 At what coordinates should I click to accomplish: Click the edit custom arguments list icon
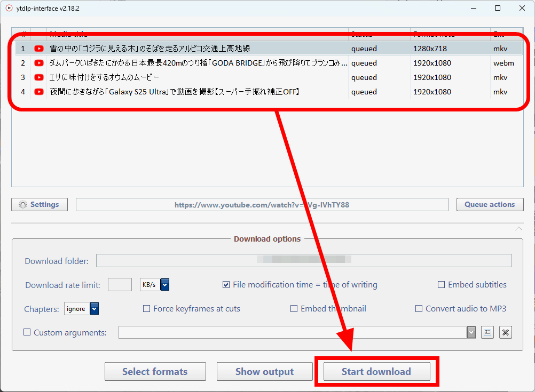487,332
